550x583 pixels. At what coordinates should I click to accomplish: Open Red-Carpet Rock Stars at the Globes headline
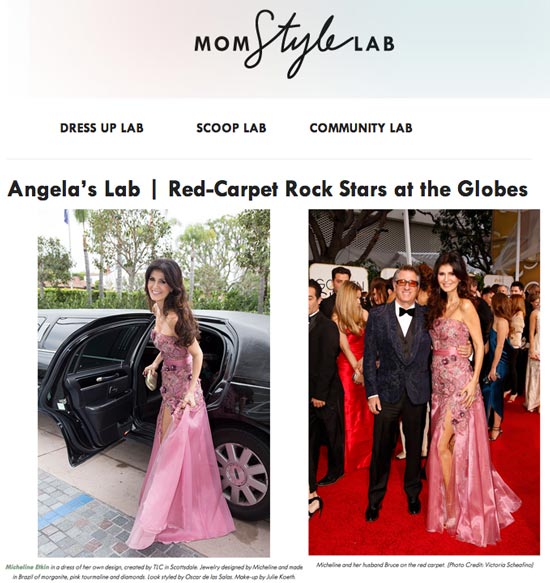pyautogui.click(x=348, y=189)
